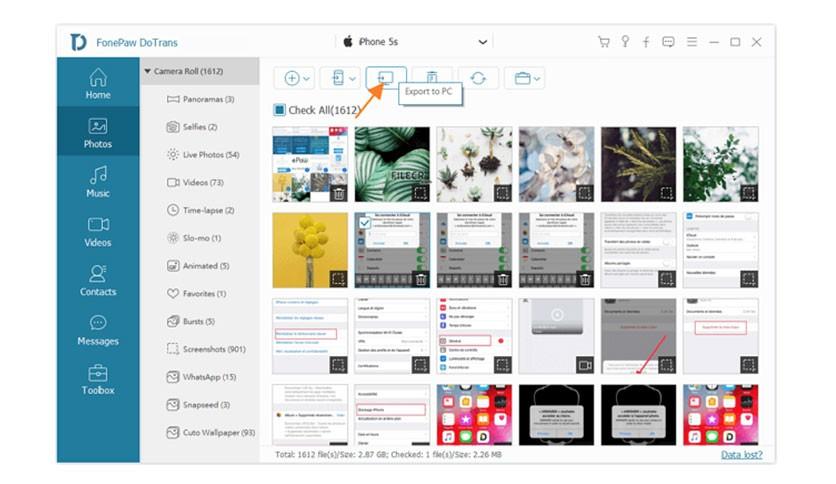Open the Photos section in sidebar
Viewport: 836px width, 484px height.
98,133
